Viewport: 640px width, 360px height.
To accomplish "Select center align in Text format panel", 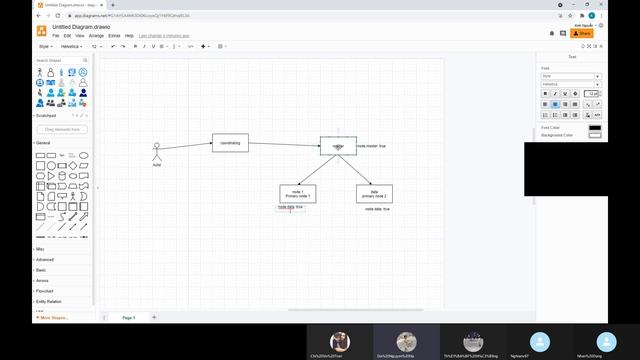I will coord(555,104).
